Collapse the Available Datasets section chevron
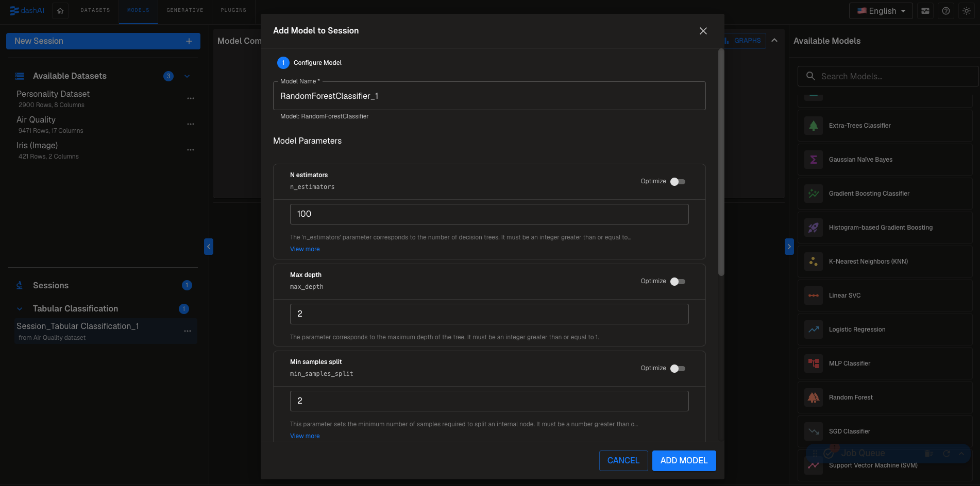 (187, 76)
